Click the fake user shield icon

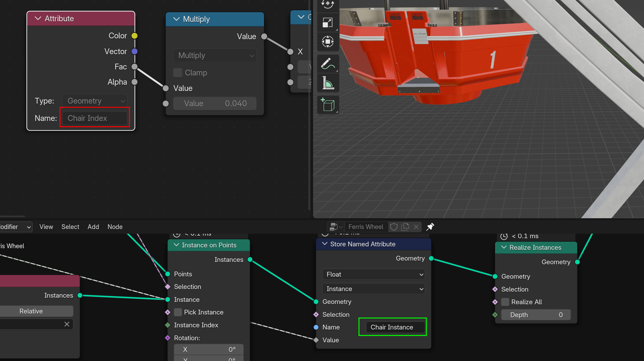coord(394,227)
